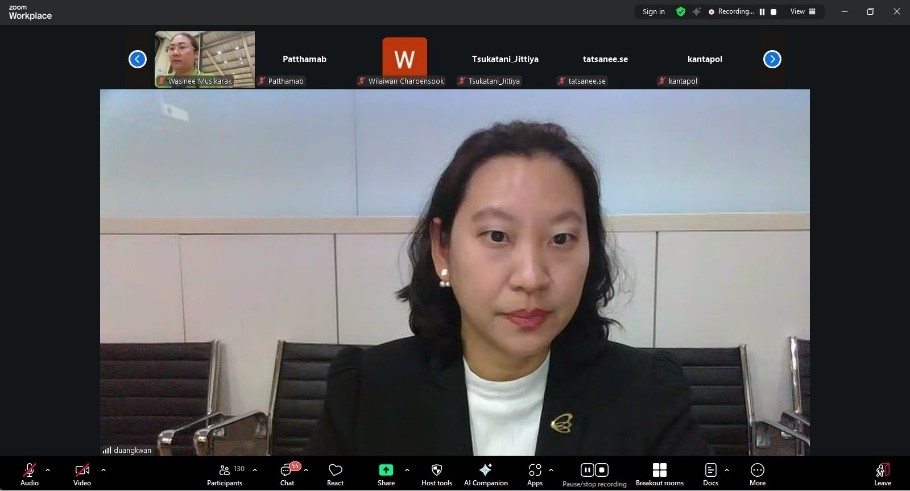The height and width of the screenshot is (491, 910).
Task: Launch the AI Companion
Action: (485, 470)
